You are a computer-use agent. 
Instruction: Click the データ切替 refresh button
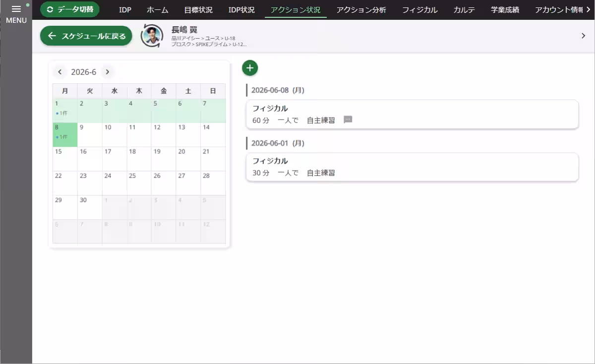pos(70,9)
